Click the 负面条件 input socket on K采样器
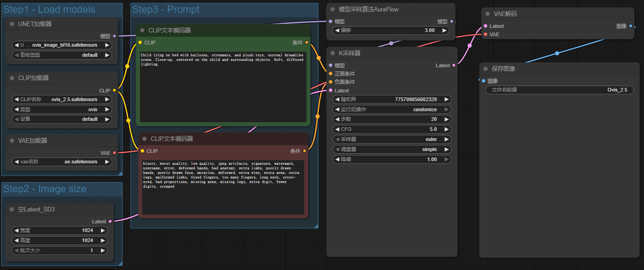 (x=330, y=82)
